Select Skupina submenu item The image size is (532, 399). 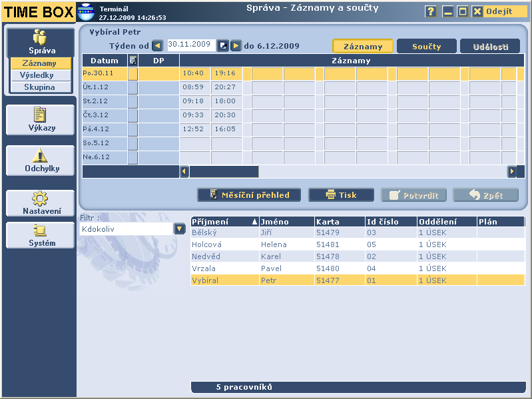point(41,87)
